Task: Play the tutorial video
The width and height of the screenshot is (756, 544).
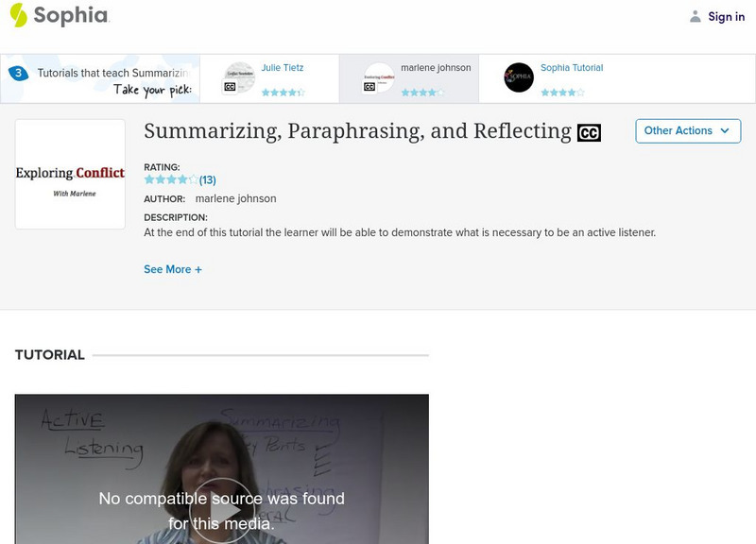Action: click(222, 510)
